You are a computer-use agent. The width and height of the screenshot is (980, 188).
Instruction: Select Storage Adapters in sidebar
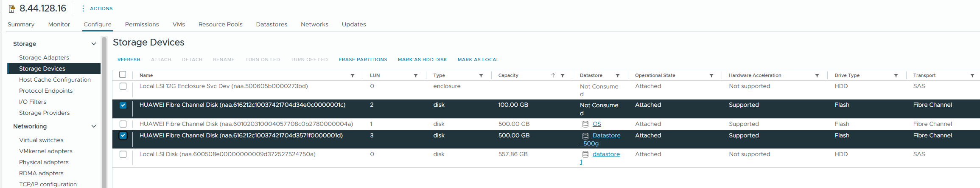[x=44, y=57]
